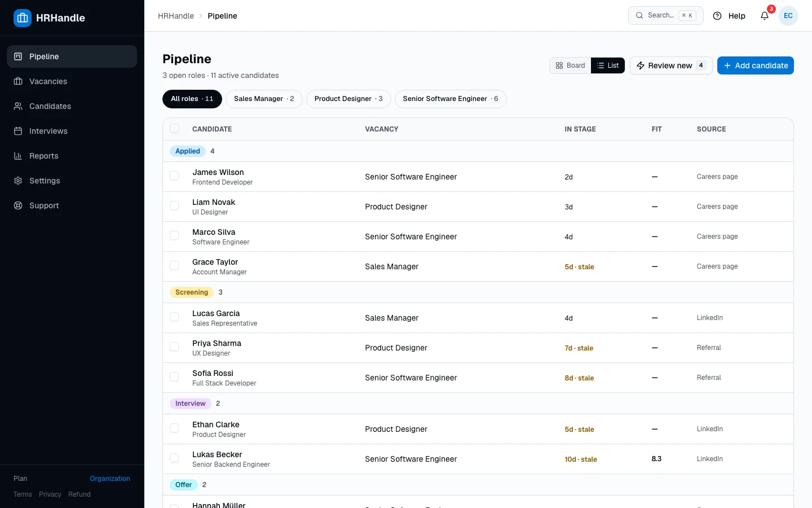
Task: Collapse the Offer stage group
Action: click(x=184, y=485)
